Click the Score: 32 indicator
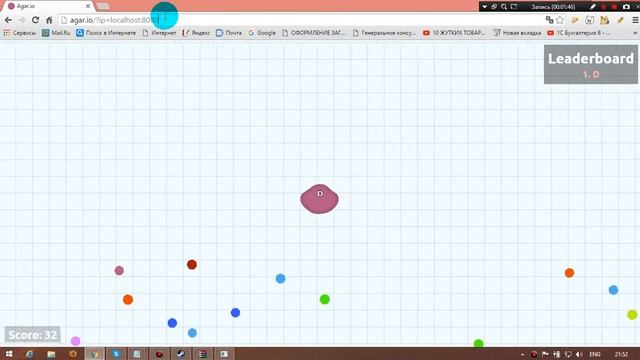The width and height of the screenshot is (640, 360). pyautogui.click(x=32, y=335)
